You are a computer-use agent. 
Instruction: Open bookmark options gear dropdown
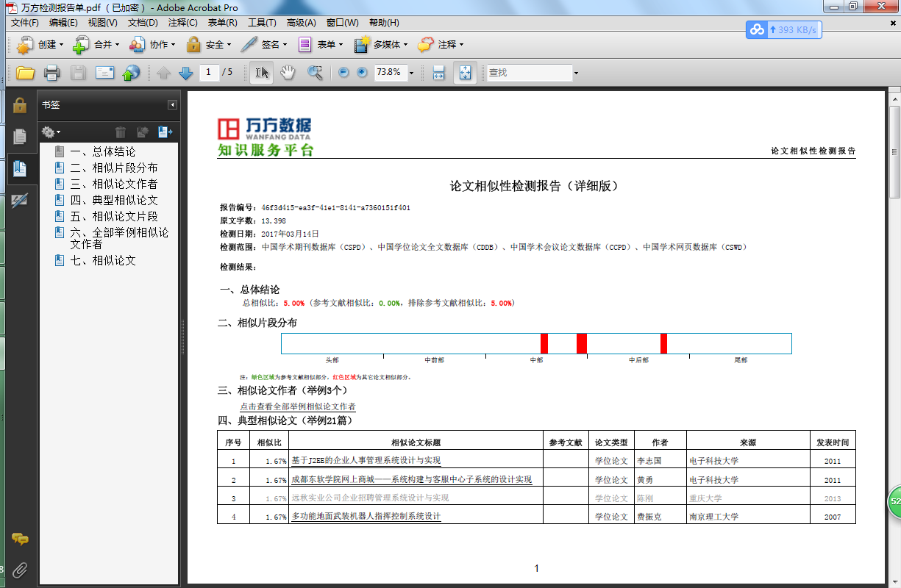[x=51, y=132]
